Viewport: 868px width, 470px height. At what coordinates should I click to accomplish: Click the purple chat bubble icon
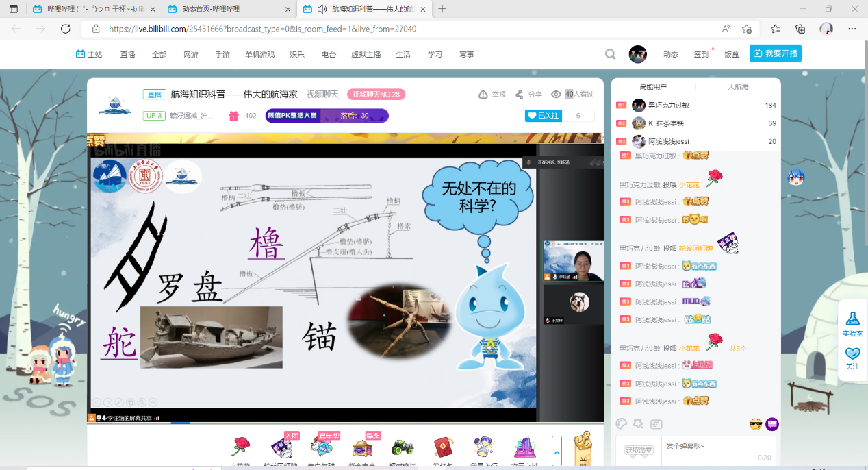pyautogui.click(x=772, y=424)
